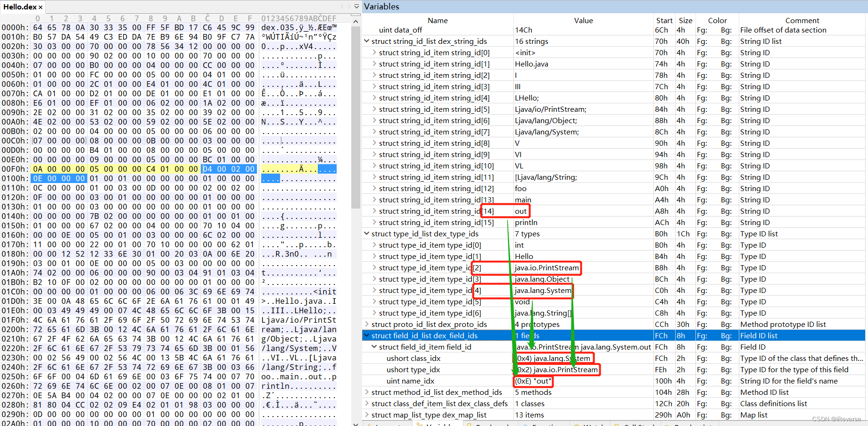
Task: Sort by the Value column header
Action: 583,20
